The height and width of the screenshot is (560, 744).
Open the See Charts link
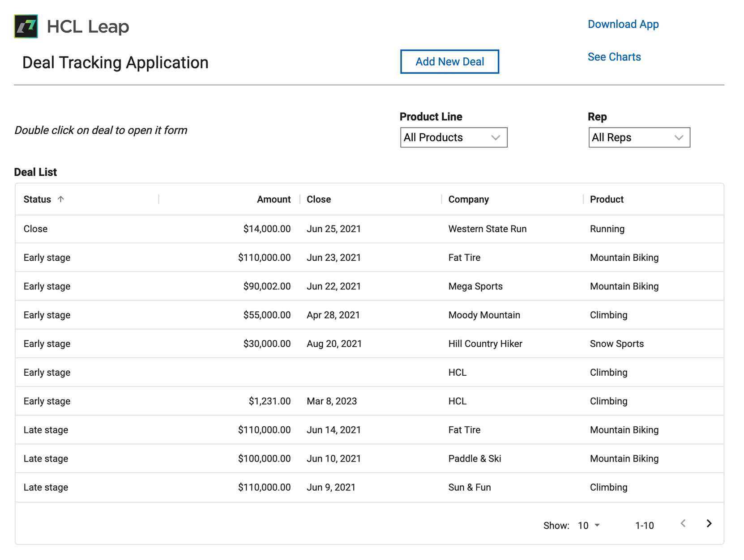[614, 57]
